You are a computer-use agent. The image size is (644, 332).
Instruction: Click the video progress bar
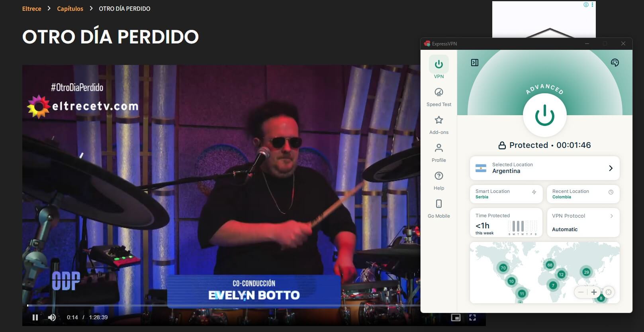coord(223,306)
